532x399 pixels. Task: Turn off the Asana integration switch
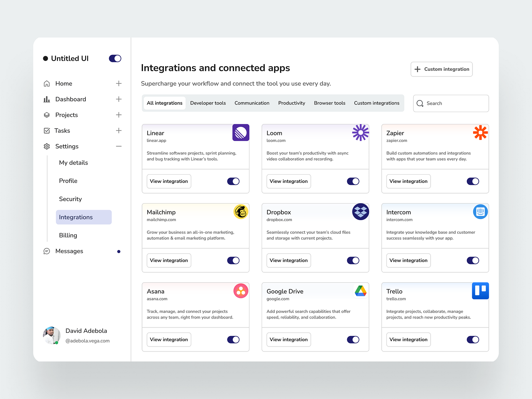(233, 339)
